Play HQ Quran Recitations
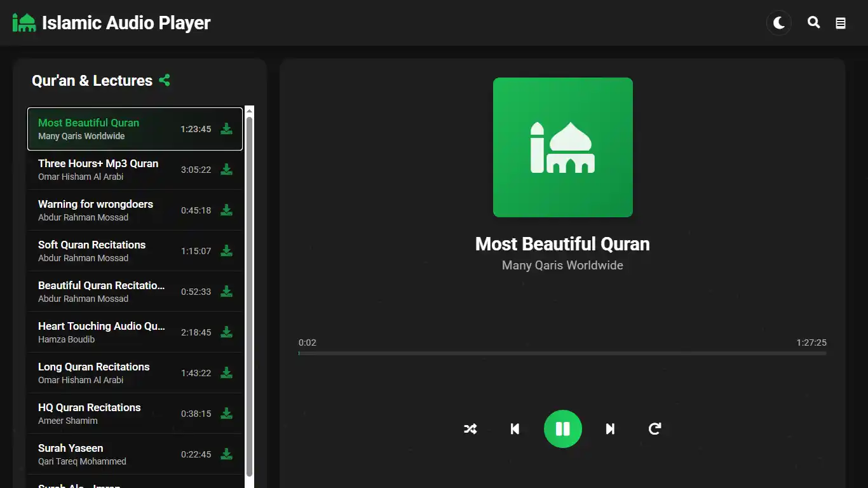The width and height of the screenshot is (868, 488). (x=135, y=414)
